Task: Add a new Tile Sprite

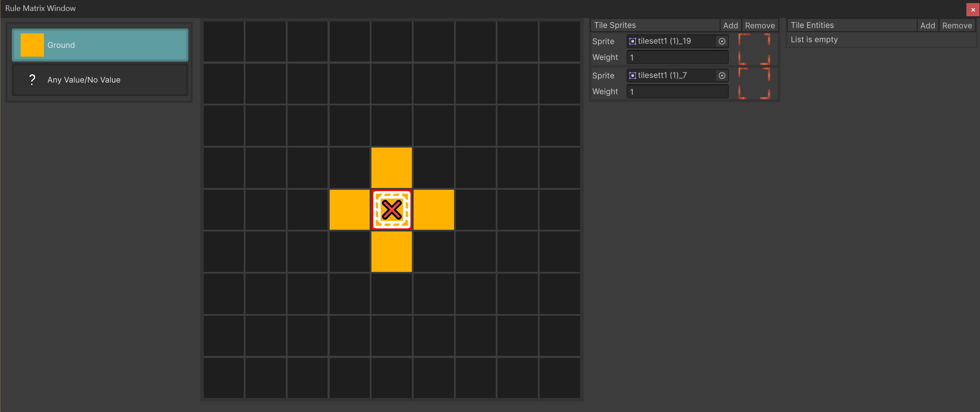Action: 730,25
